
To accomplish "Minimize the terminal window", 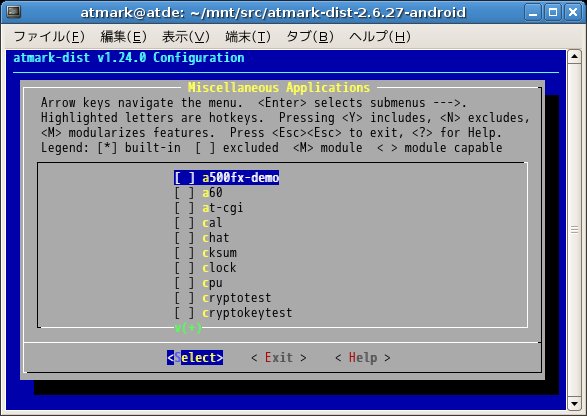I will click(x=533, y=12).
